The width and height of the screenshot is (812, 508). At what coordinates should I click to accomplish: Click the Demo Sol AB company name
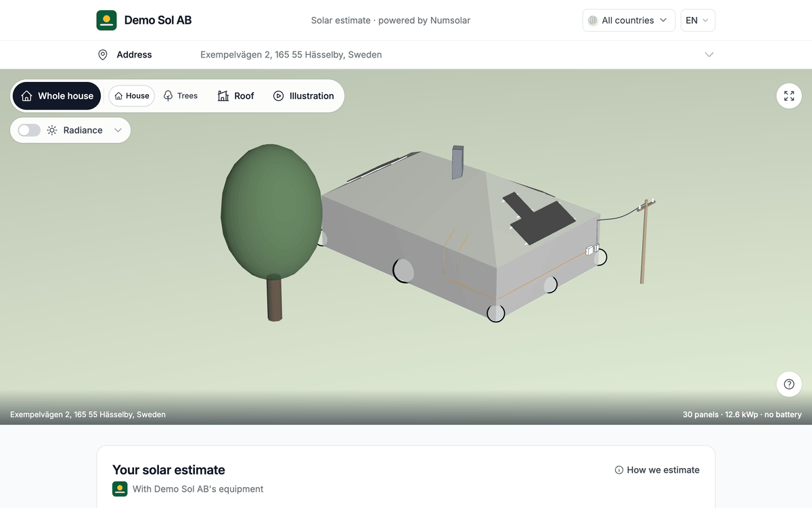(158, 20)
